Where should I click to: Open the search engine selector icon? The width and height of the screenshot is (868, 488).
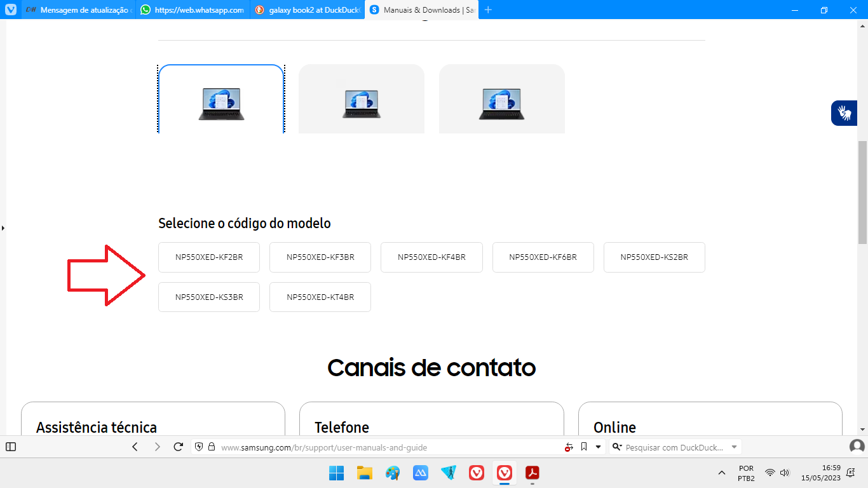click(616, 447)
